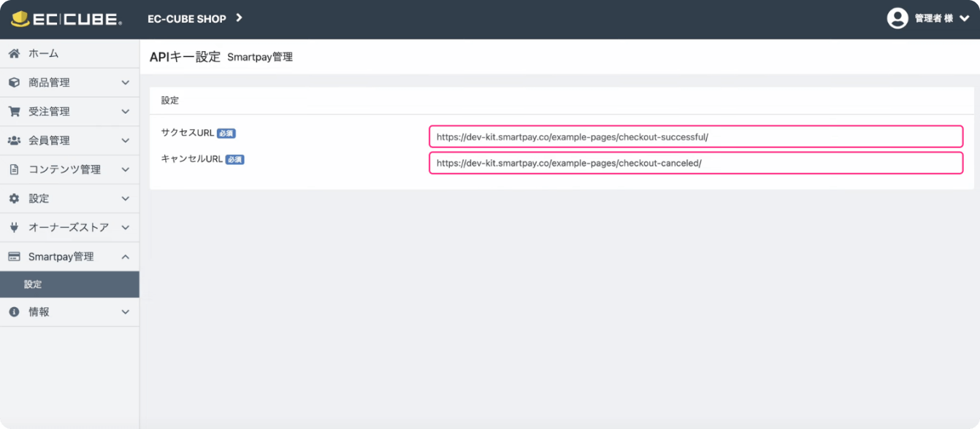
Task: Click the 必須 badge beside キャンセルURL
Action: (234, 160)
